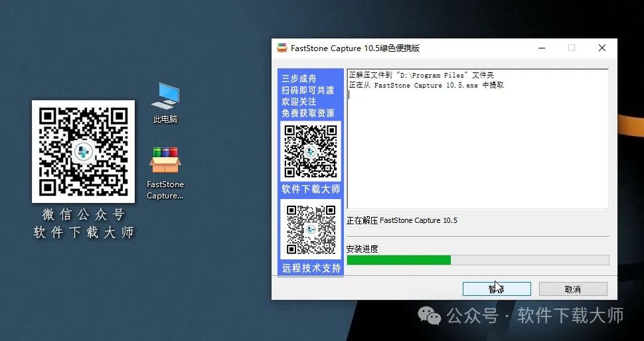Select the FastStone Capture archive desktop icon
The image size is (644, 341).
coord(165,173)
